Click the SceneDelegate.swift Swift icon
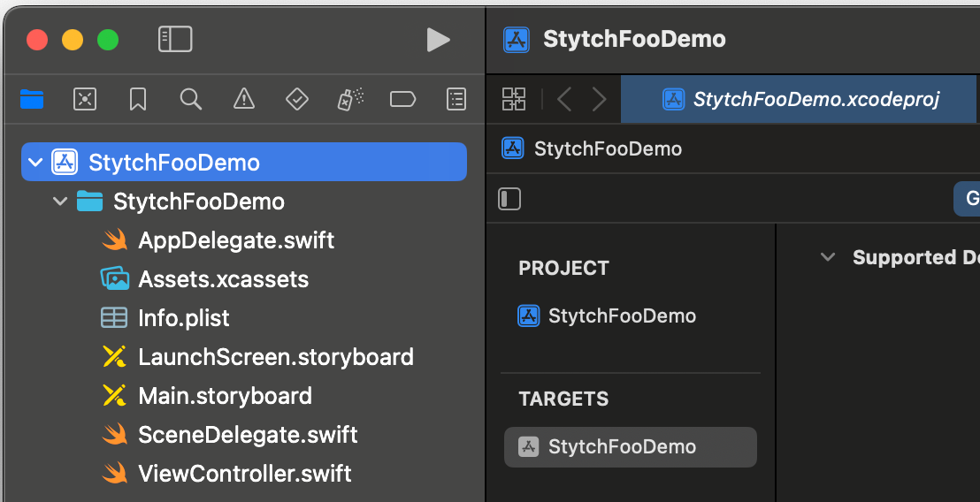 click(114, 435)
